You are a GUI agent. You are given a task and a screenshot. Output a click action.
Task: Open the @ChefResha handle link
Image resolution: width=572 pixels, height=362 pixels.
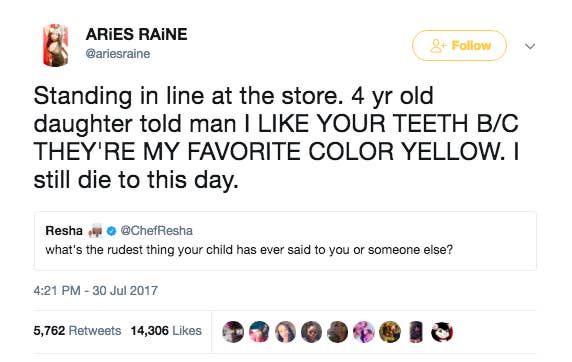point(156,231)
